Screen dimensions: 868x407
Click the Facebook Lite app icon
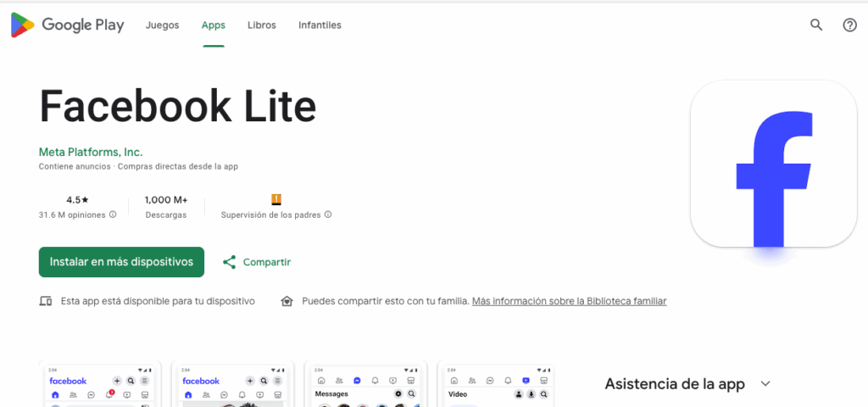click(x=773, y=164)
